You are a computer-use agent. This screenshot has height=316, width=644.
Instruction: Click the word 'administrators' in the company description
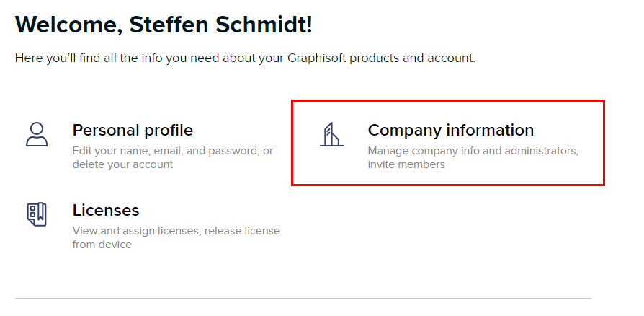coord(543,151)
